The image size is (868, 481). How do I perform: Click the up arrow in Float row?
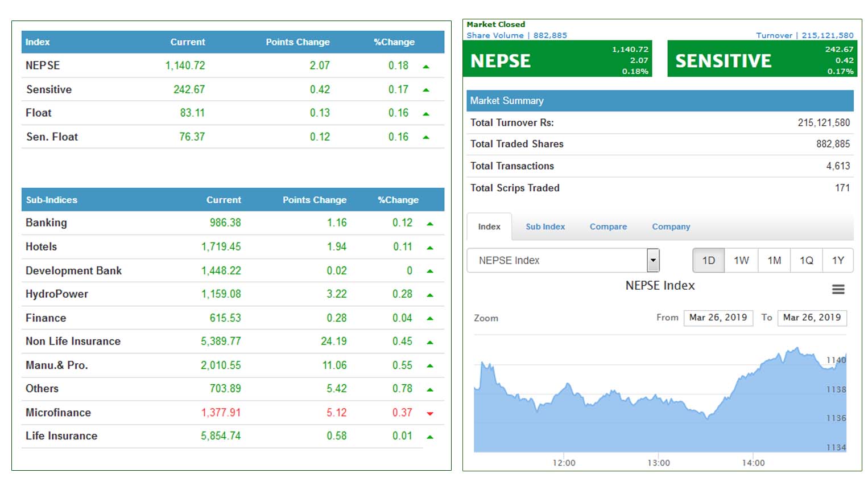point(426,114)
